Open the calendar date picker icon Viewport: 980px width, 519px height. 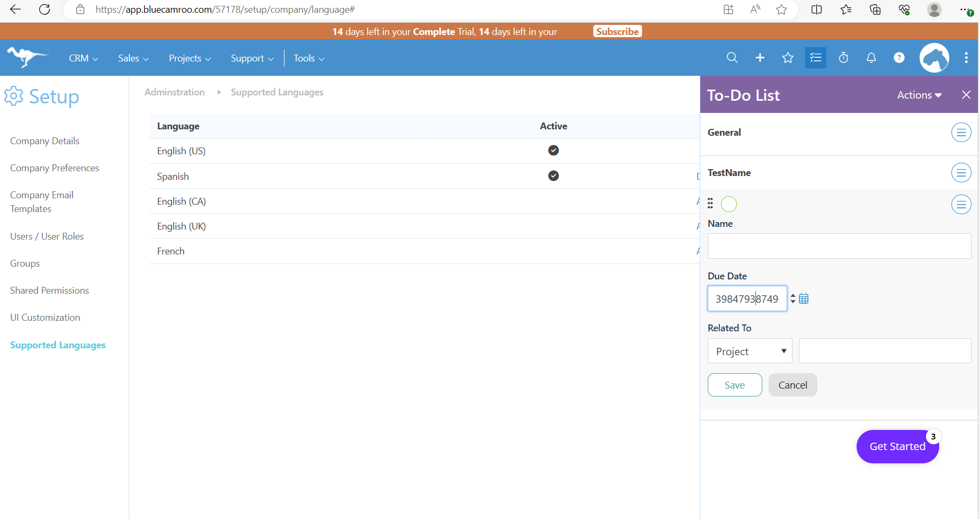804,298
